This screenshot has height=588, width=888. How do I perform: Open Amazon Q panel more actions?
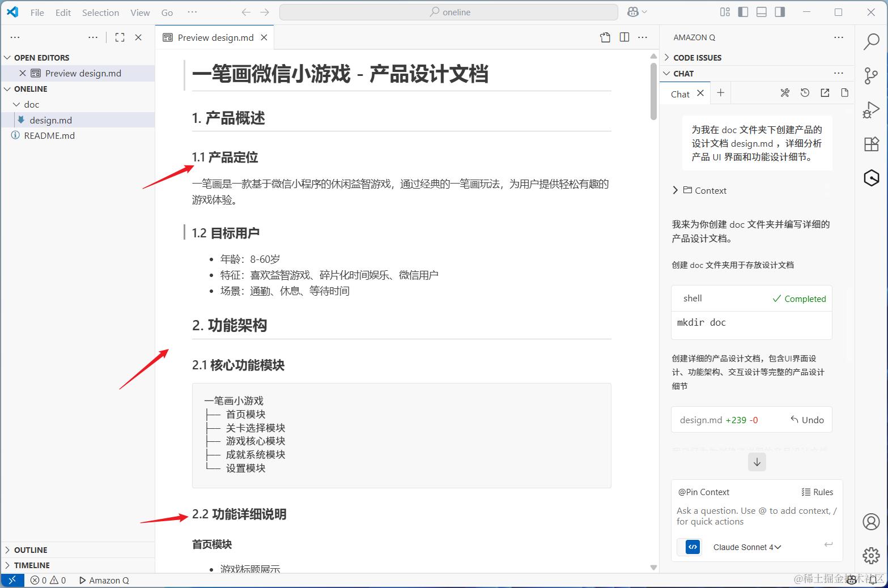click(839, 37)
